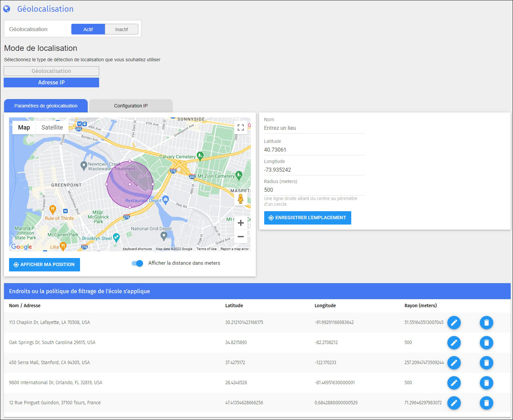Edit the Oak Springs Dr location

coord(454,343)
